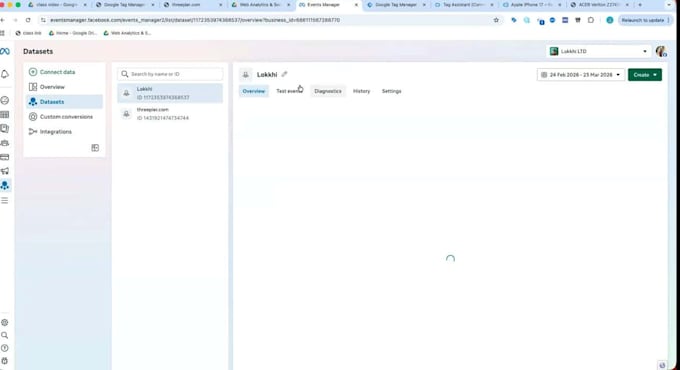Reload the page
The image size is (680, 370).
click(28, 20)
